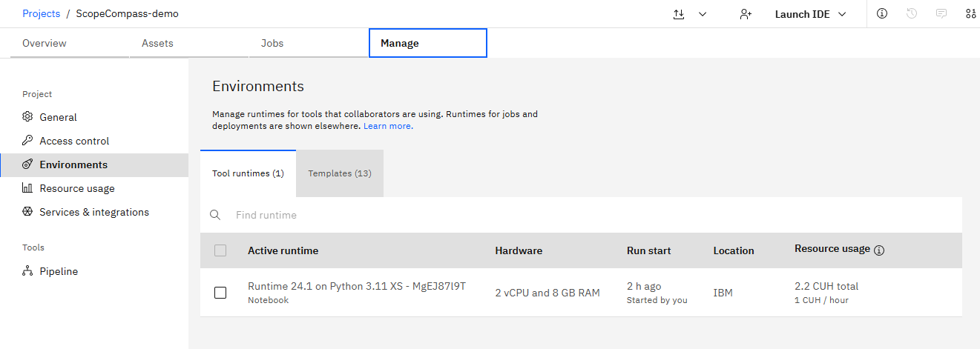980x349 pixels.
Task: Expand the chevron beside the import/export icon
Action: 703,14
